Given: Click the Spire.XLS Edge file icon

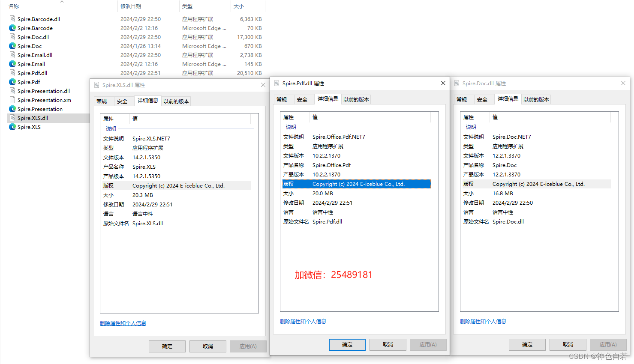Looking at the screenshot, I should (x=12, y=127).
